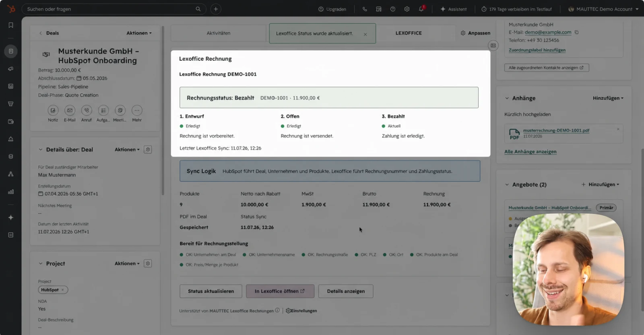
Task: Click the info icon beside MAUTTEC Lexoffice Rechnungen
Action: click(x=277, y=310)
